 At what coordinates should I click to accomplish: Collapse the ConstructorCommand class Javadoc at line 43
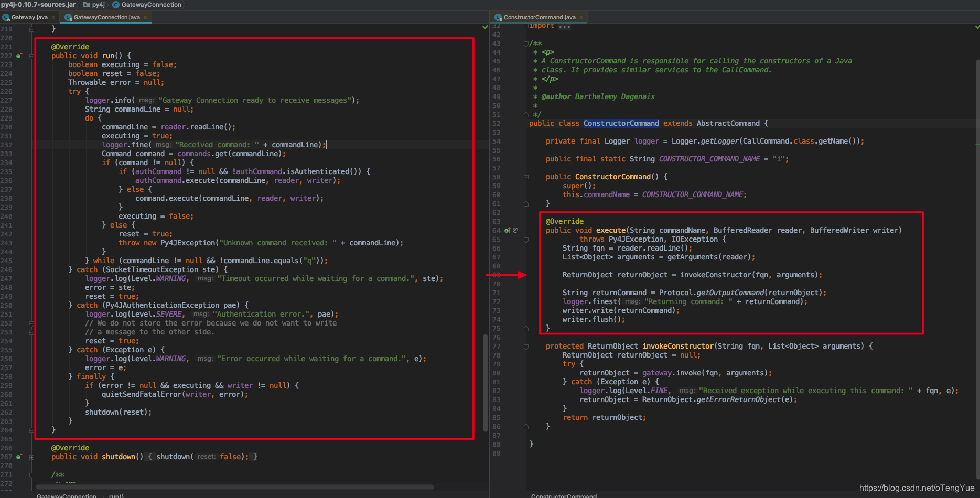click(x=526, y=44)
